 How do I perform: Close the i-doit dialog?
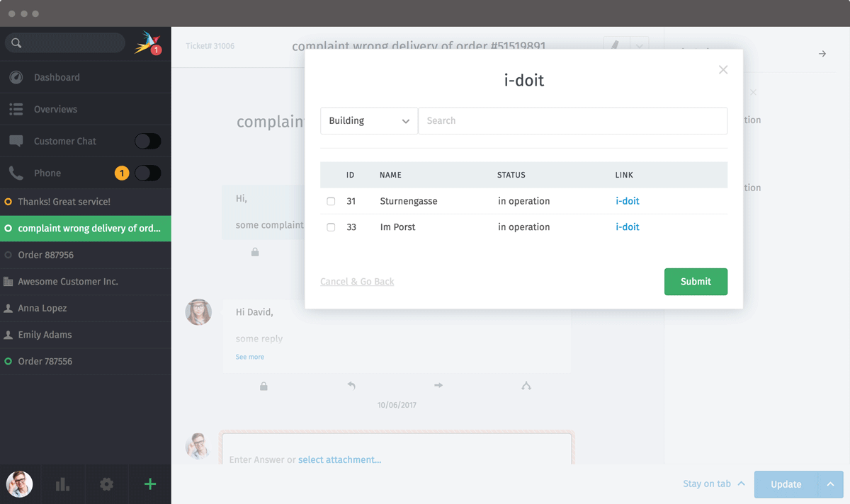722,69
